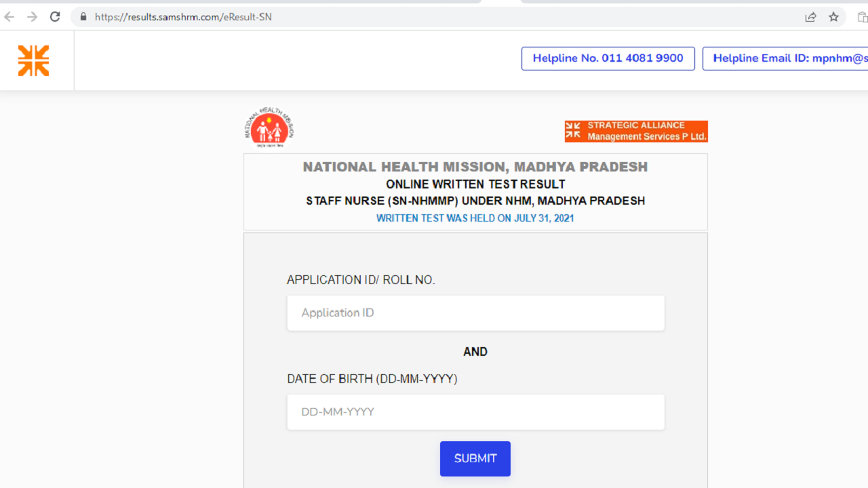Select the DD-MM-YYYY date of birth field
Viewport: 868px width, 488px height.
(x=475, y=411)
